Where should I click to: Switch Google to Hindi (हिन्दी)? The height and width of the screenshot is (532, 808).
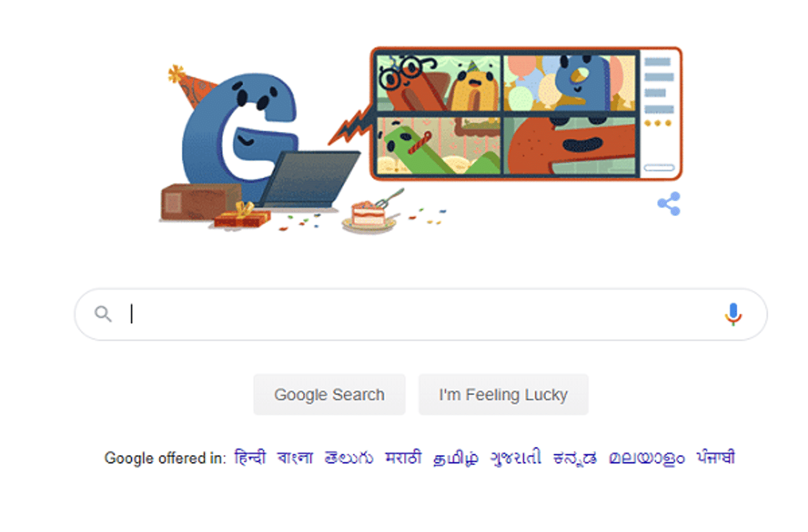pos(250,458)
